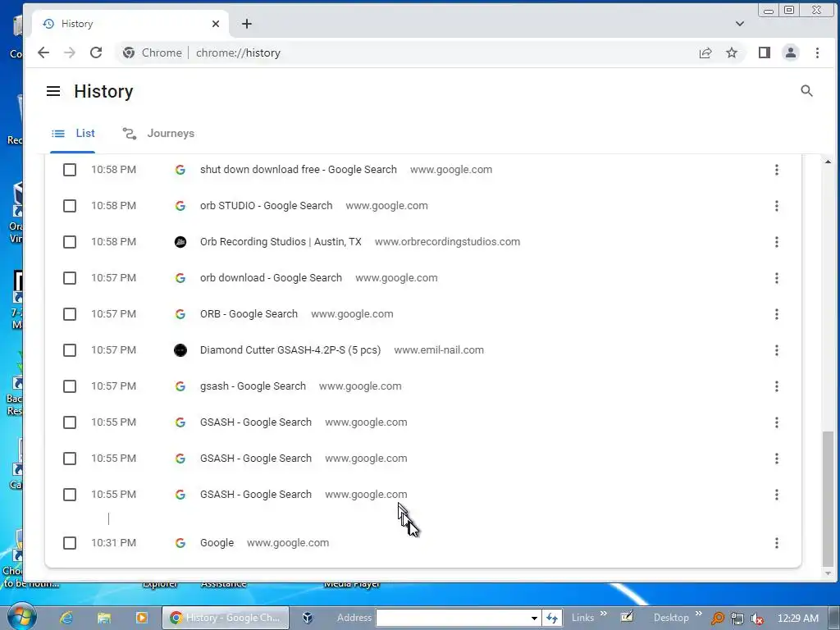
Task: Click History - Google Chrome taskbar button
Action: click(225, 618)
